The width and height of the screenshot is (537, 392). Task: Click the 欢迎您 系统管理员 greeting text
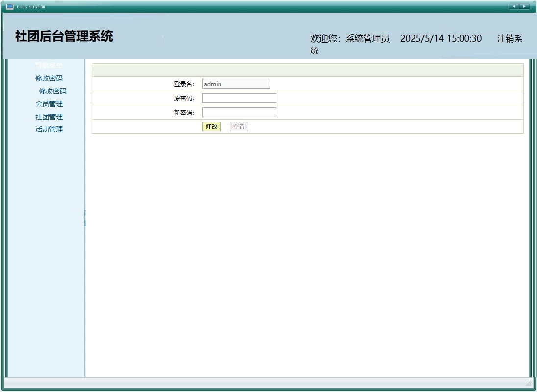pyautogui.click(x=349, y=38)
